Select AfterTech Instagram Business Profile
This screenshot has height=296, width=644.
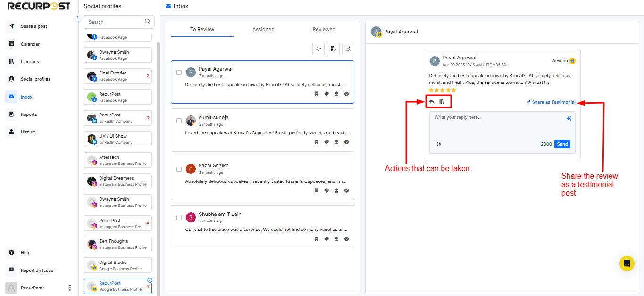tap(118, 160)
